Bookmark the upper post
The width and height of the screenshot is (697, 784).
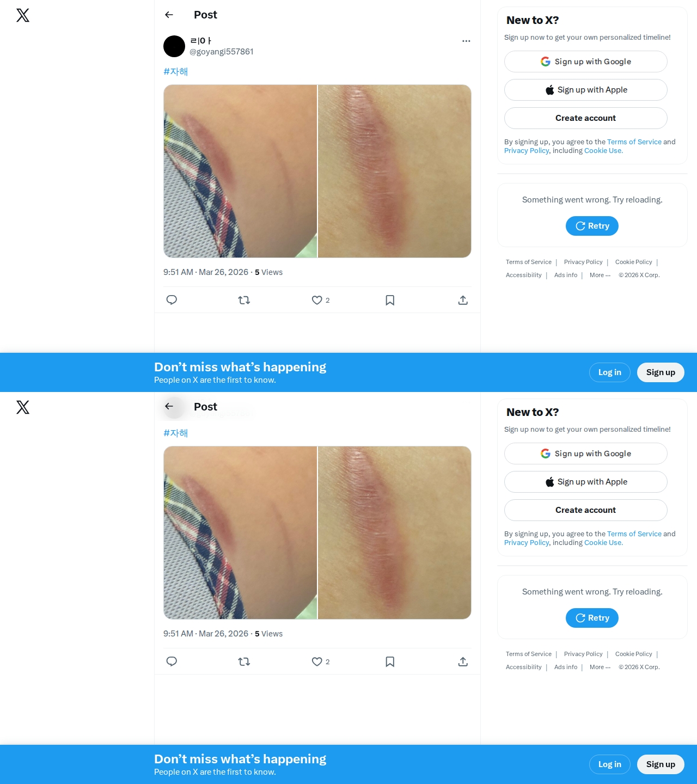click(x=390, y=300)
